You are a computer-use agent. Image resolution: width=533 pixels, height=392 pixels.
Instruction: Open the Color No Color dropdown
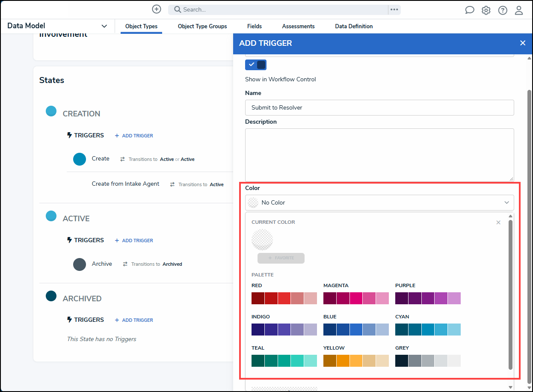pos(379,202)
